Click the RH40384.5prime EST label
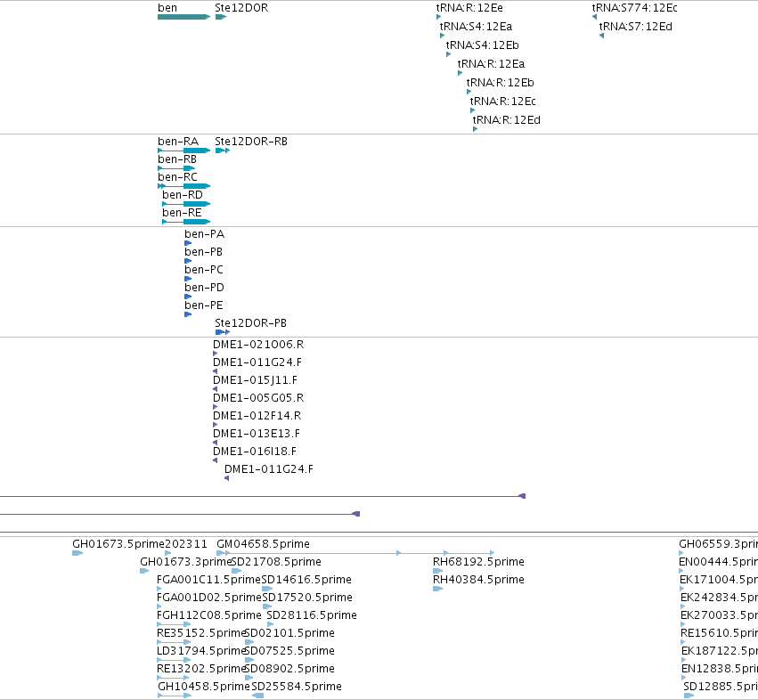This screenshot has height=700, width=758. tap(478, 580)
